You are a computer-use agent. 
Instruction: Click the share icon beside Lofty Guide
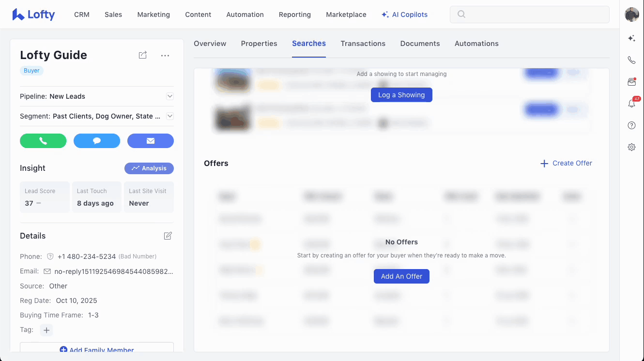142,55
